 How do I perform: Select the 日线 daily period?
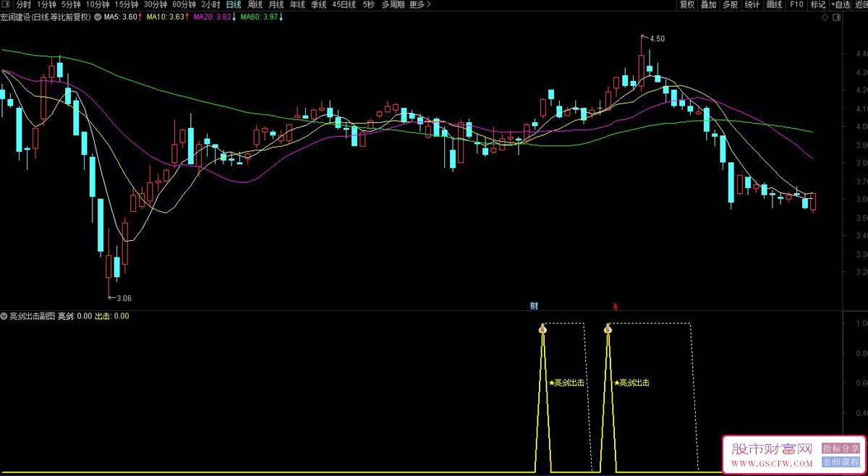[x=234, y=4]
